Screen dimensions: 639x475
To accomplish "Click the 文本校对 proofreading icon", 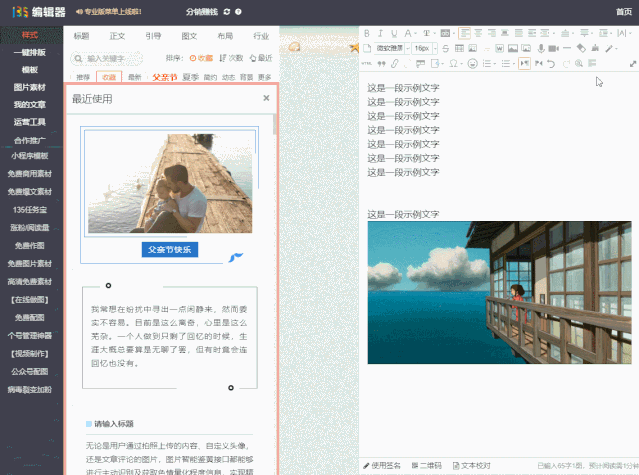I will coord(455,465).
